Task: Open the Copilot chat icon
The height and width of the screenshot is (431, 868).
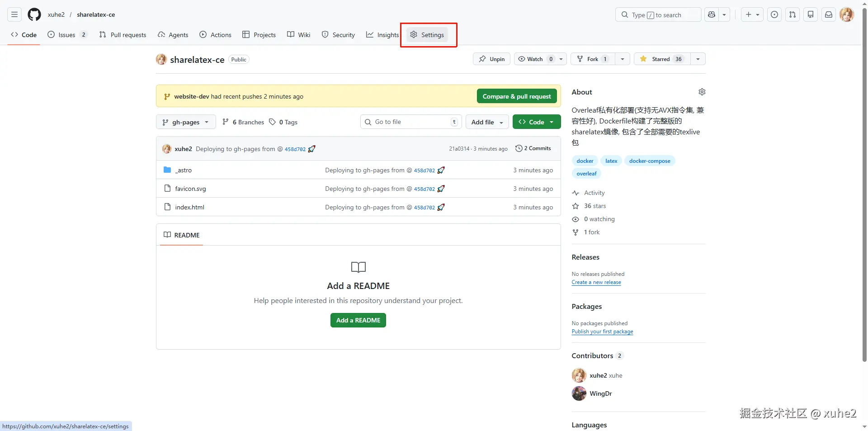Action: tap(712, 14)
